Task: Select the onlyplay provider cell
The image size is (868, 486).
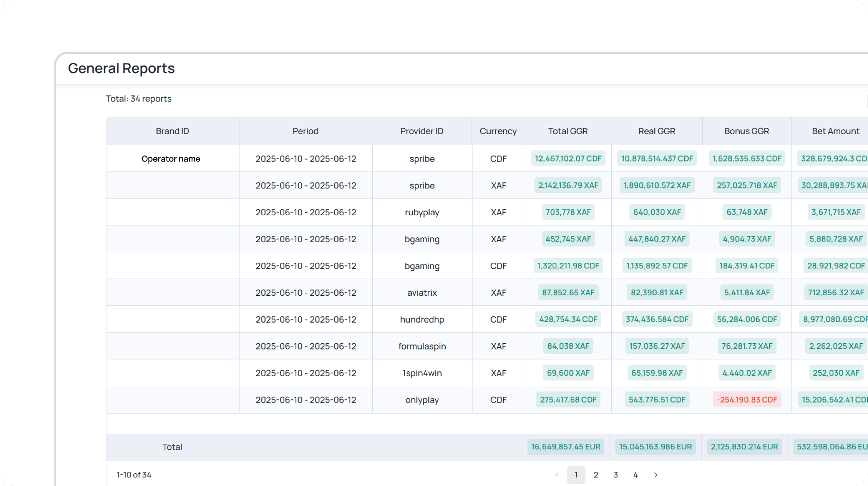Action: (x=422, y=400)
